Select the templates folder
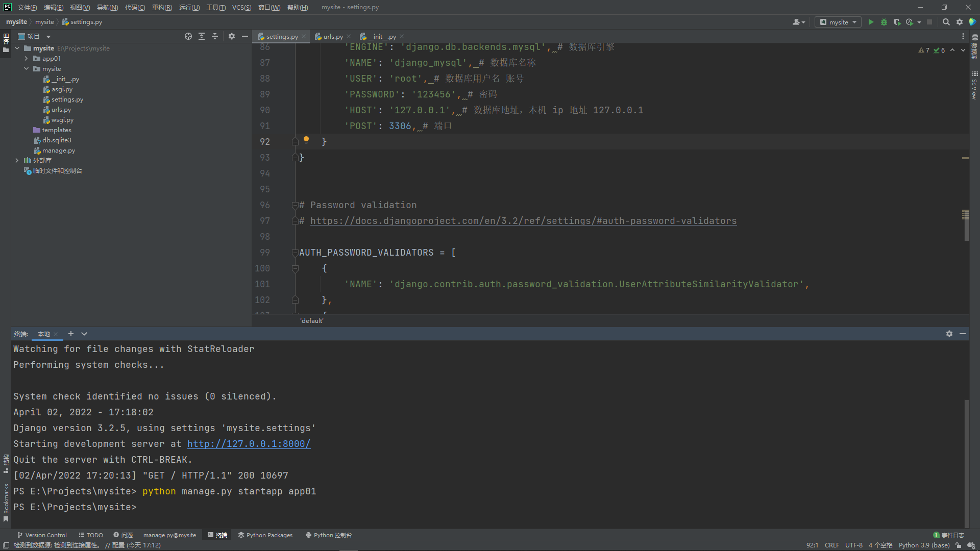This screenshot has width=980, height=551. [57, 130]
